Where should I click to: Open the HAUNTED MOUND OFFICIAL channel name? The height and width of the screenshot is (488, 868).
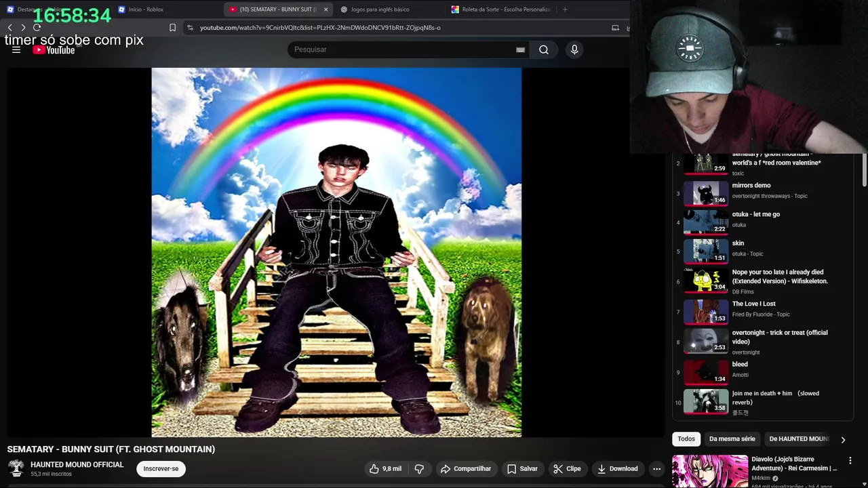click(77, 465)
